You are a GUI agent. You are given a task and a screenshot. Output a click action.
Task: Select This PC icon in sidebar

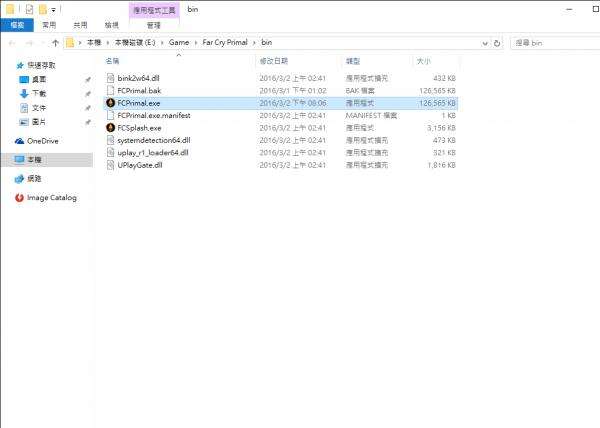tap(20, 159)
